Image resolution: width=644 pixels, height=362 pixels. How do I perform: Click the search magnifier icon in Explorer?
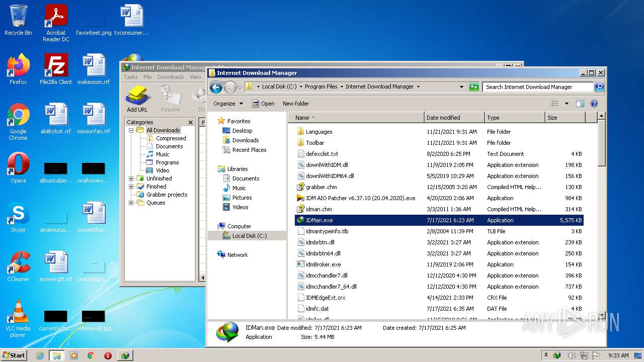pyautogui.click(x=599, y=87)
